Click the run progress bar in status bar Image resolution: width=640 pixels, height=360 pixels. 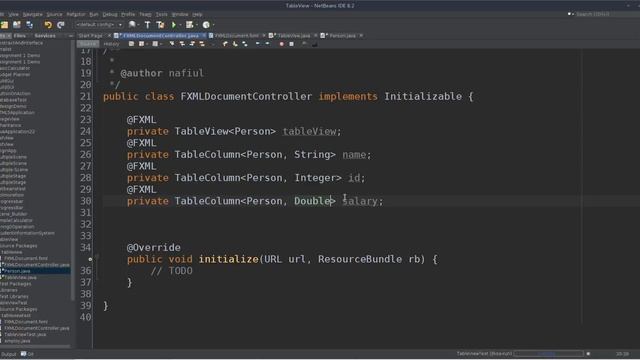[549, 354]
